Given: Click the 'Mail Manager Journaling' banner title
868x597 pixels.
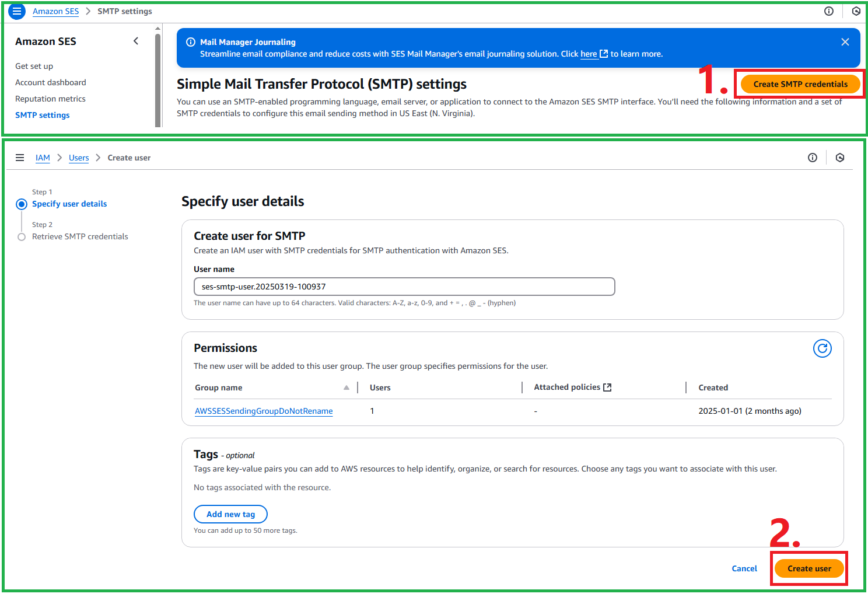Looking at the screenshot, I should (x=248, y=42).
